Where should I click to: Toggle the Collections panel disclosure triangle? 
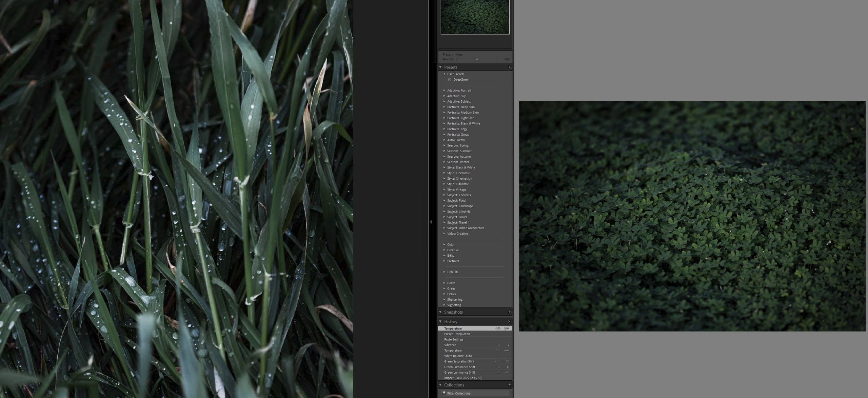(x=440, y=385)
